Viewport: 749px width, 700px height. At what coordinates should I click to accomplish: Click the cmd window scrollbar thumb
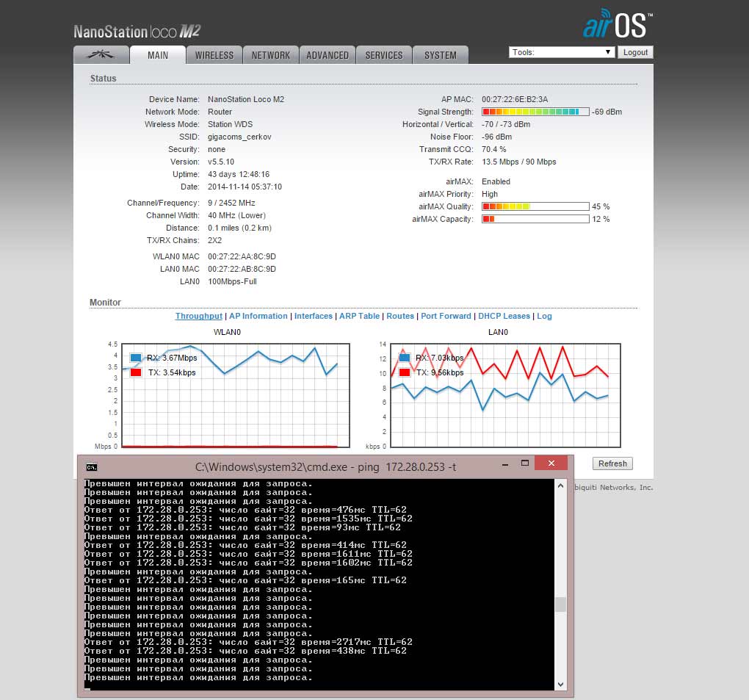[560, 605]
